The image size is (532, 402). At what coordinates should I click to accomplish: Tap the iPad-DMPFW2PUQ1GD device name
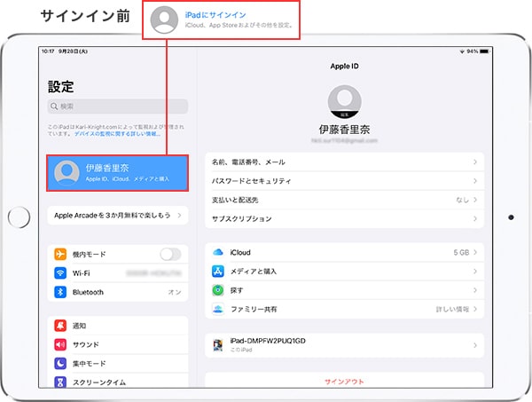pyautogui.click(x=268, y=341)
